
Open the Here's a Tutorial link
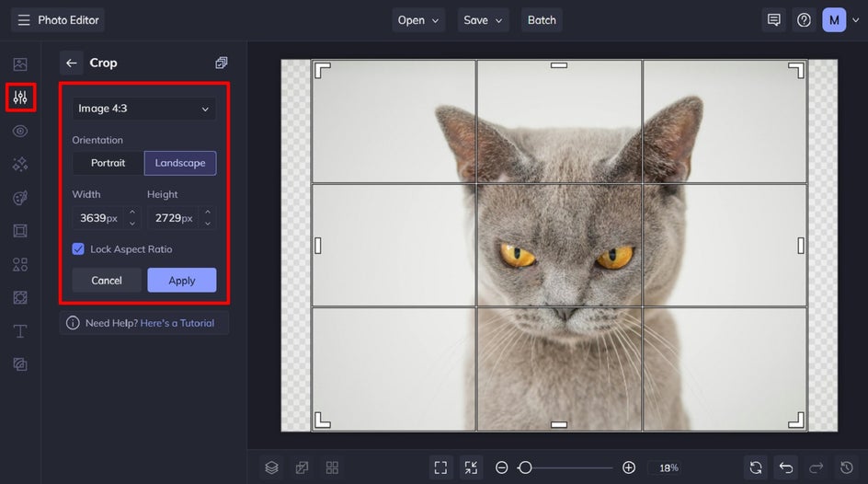pos(177,323)
